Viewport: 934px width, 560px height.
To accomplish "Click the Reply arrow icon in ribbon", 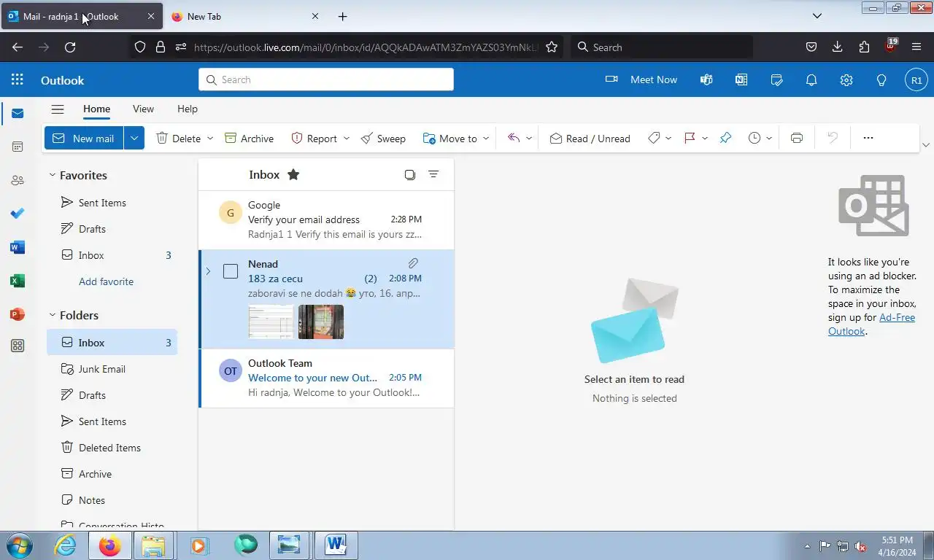I will (514, 138).
